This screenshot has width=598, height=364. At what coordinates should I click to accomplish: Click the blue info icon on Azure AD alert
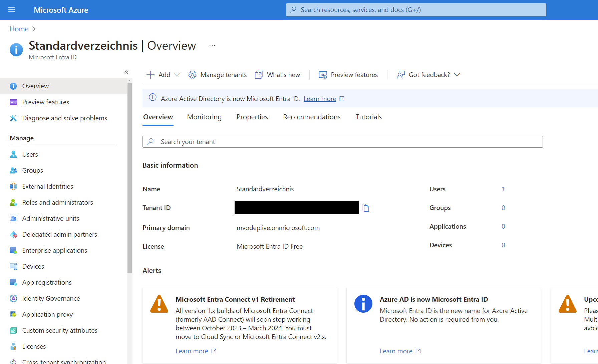pyautogui.click(x=363, y=304)
